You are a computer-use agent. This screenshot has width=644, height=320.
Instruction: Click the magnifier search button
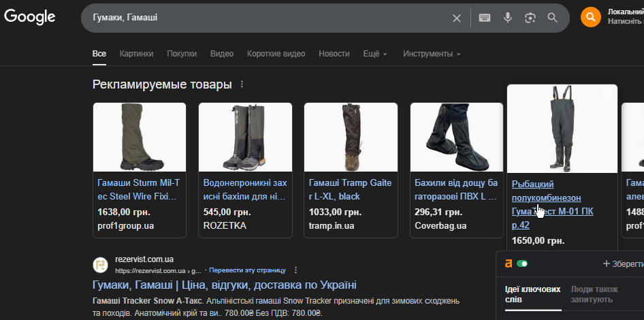552,18
